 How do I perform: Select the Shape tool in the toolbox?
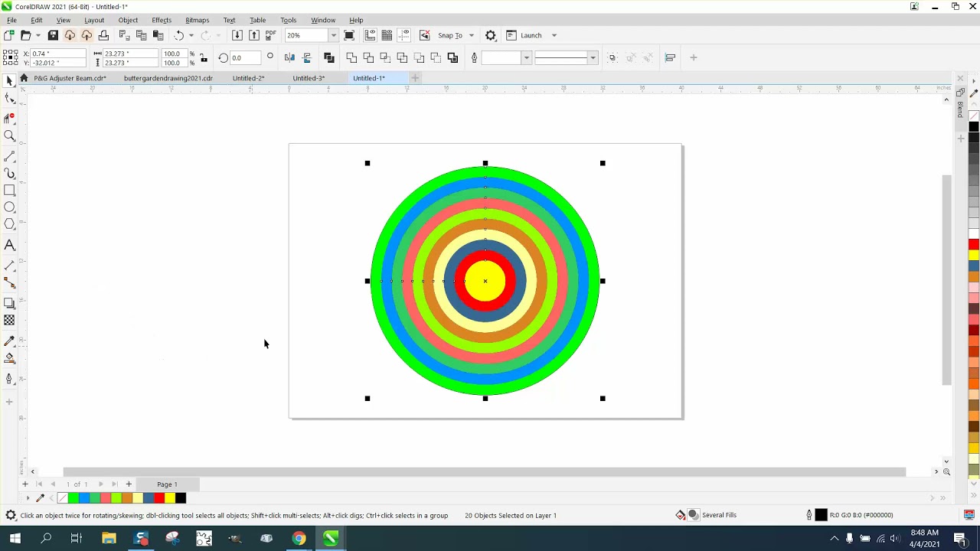9,98
